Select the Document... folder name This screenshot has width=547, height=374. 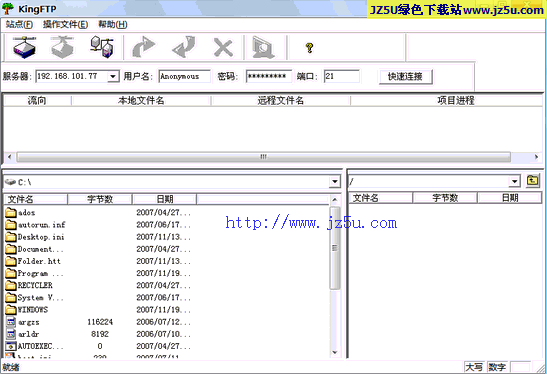[40, 249]
